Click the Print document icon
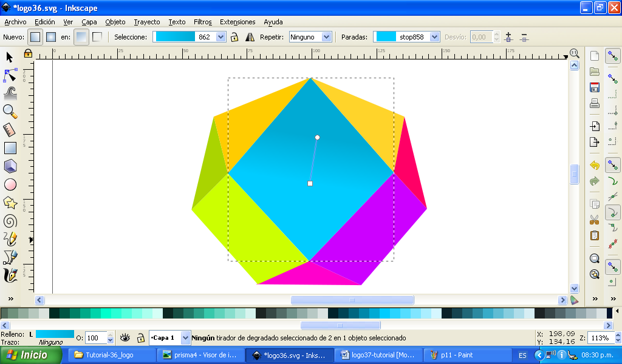The height and width of the screenshot is (364, 622). (594, 103)
